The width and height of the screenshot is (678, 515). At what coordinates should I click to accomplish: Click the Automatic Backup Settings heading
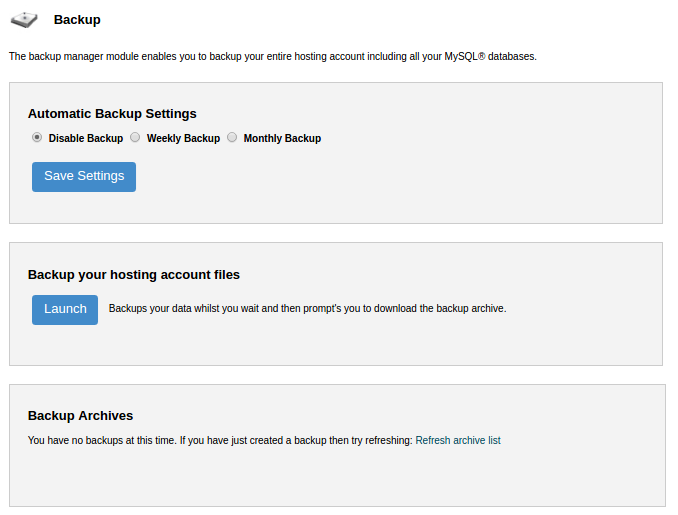[x=112, y=114]
